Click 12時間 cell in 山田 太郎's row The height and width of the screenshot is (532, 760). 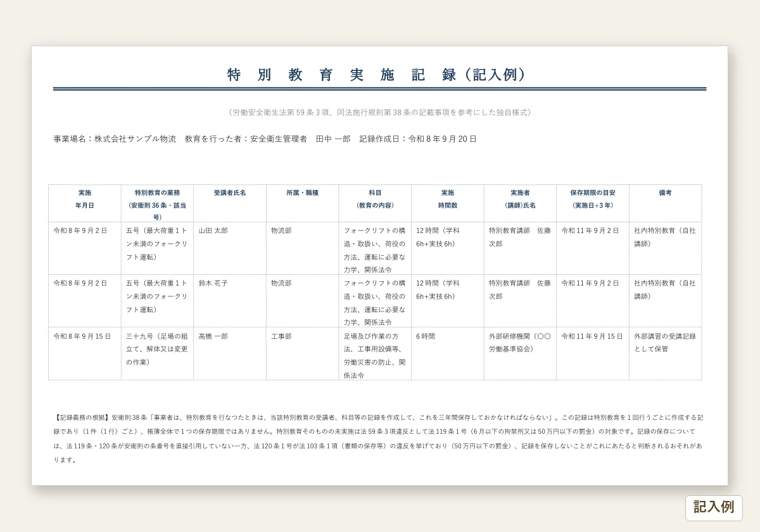click(x=448, y=248)
